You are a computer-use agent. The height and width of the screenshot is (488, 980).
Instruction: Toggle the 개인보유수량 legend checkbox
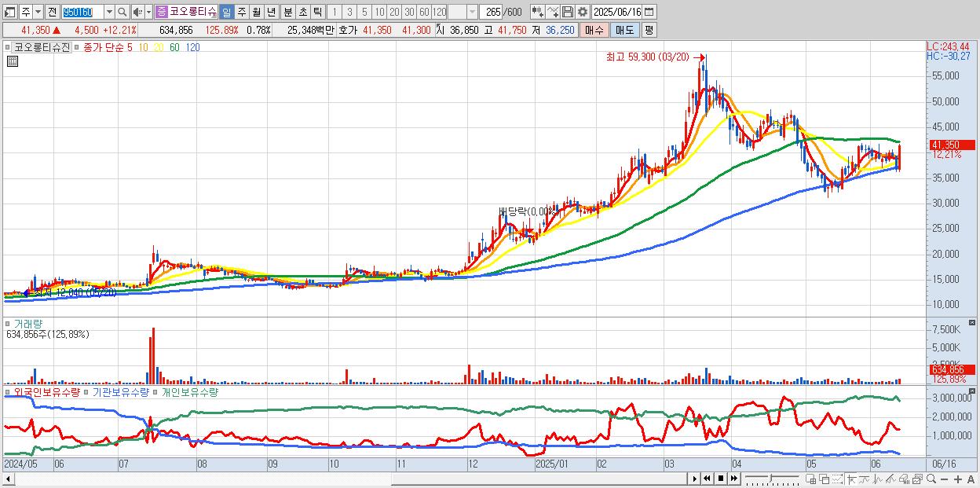pos(156,391)
